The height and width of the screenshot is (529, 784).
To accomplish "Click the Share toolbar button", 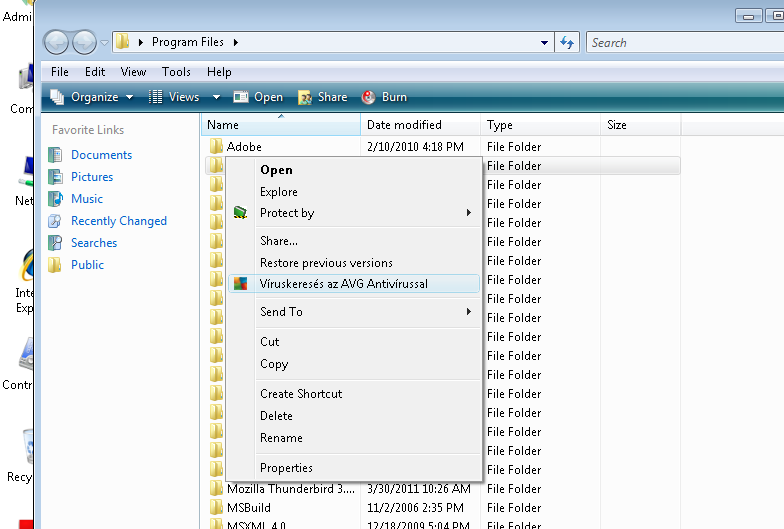I will click(x=322, y=97).
